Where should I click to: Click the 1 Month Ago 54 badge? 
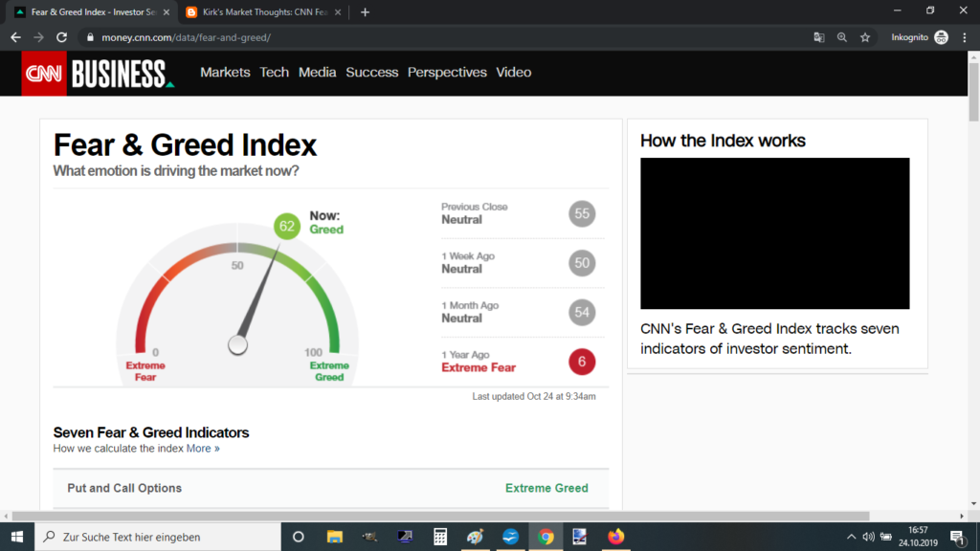click(582, 313)
